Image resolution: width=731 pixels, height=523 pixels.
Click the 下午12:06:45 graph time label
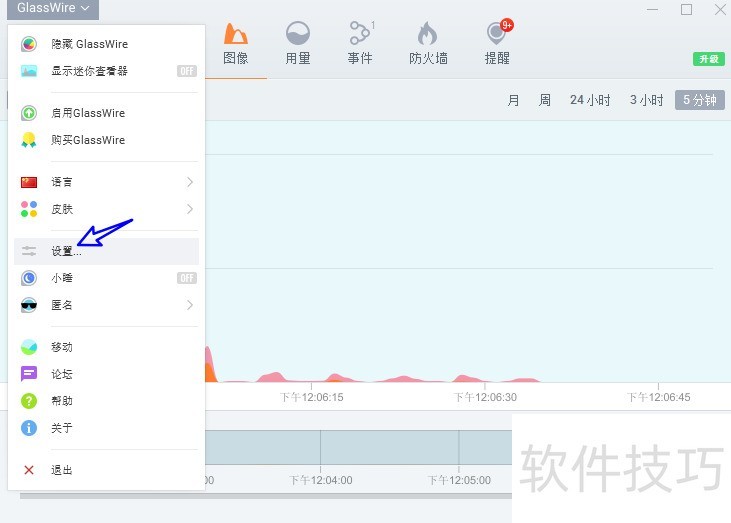coord(658,398)
